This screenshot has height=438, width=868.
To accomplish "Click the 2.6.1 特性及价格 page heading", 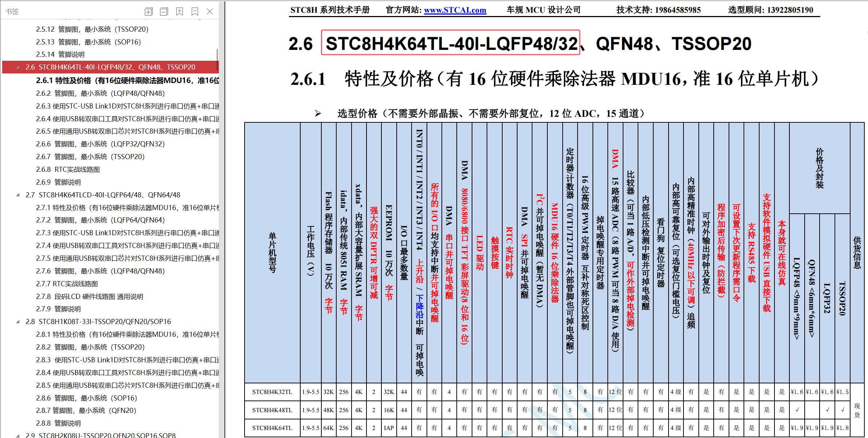I will [554, 79].
